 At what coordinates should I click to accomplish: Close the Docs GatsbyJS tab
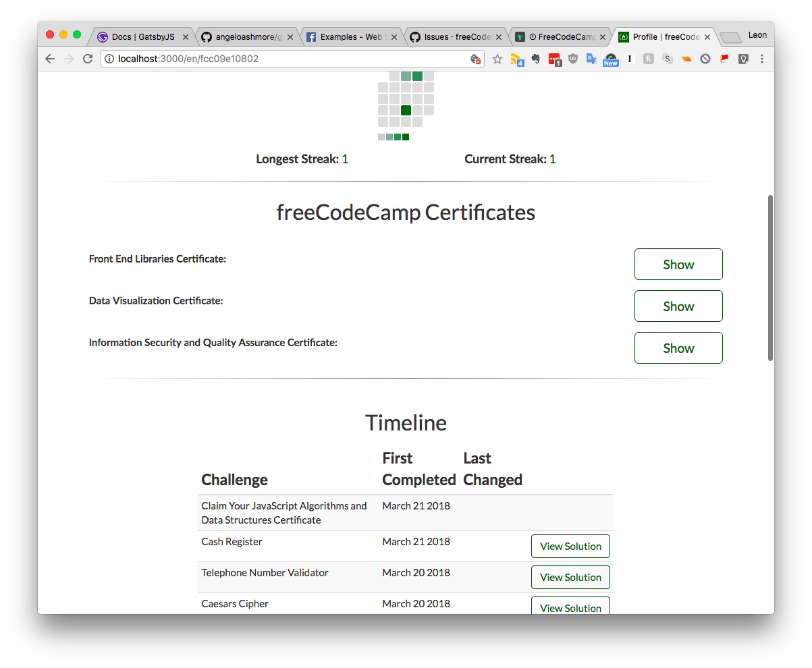186,37
